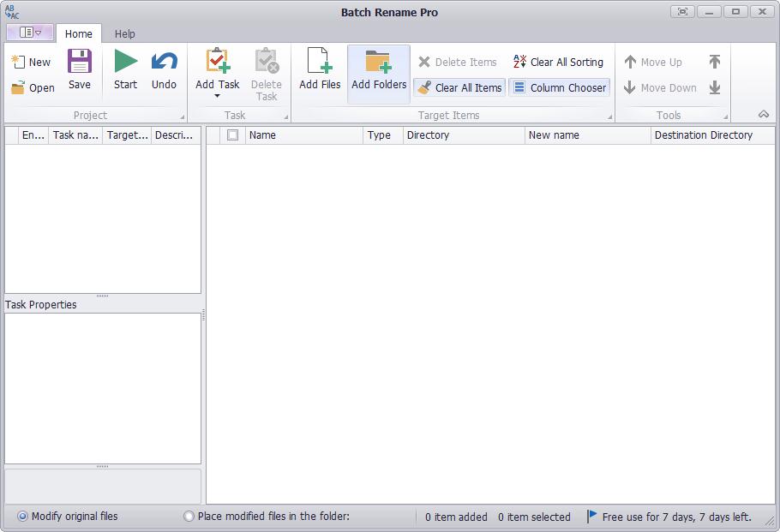The width and height of the screenshot is (780, 532).
Task: Click the free trial days left notice
Action: coord(669,517)
